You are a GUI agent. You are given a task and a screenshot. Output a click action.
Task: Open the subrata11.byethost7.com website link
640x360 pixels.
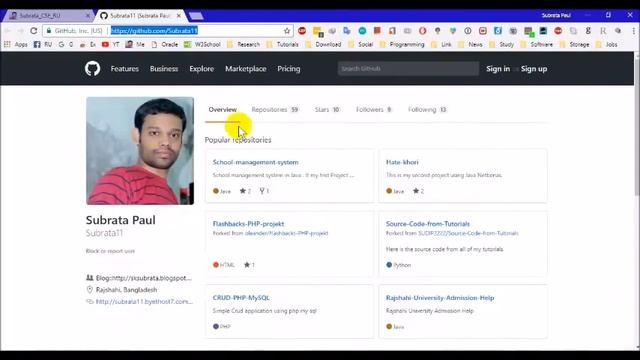(x=144, y=302)
